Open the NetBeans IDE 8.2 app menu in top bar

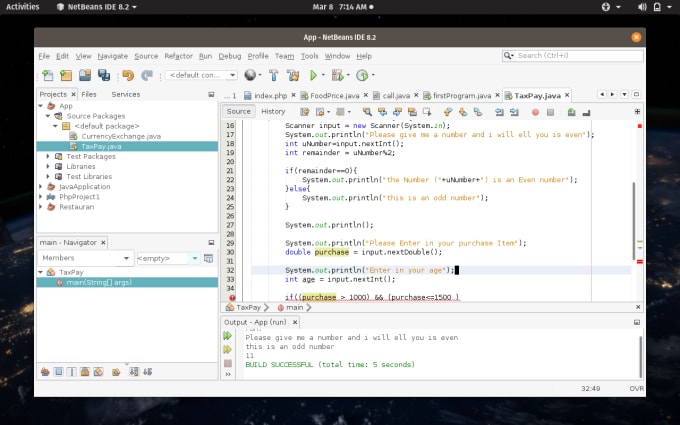97,7
